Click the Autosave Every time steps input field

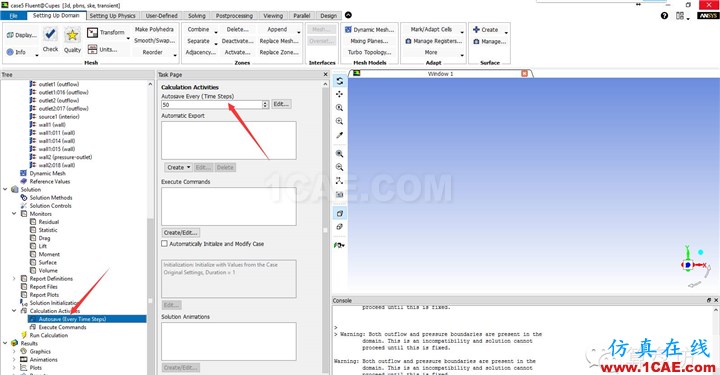[x=212, y=105]
